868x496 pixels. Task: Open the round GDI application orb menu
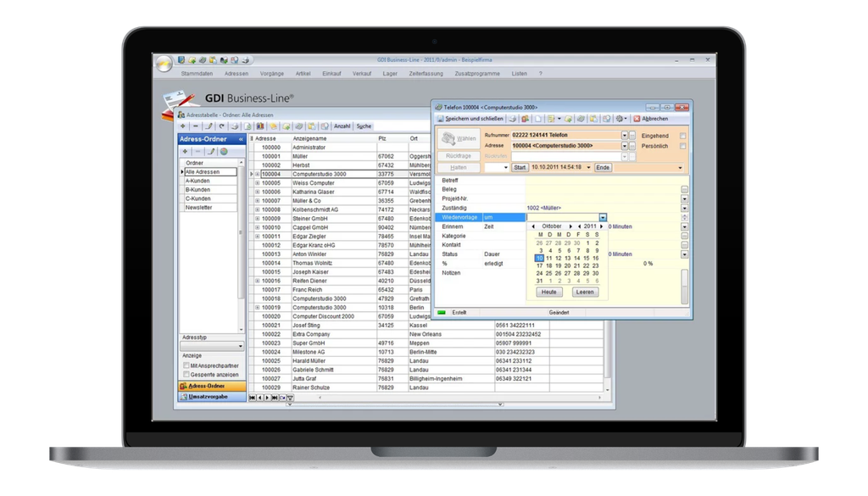(x=164, y=64)
